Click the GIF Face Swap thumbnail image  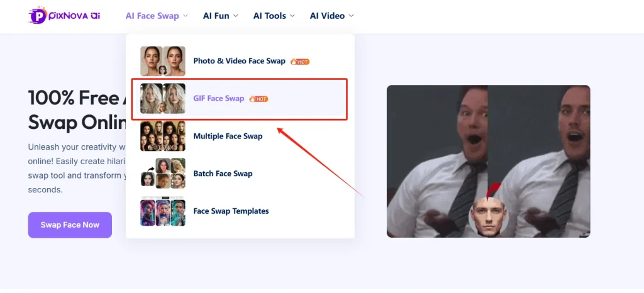[x=162, y=99]
